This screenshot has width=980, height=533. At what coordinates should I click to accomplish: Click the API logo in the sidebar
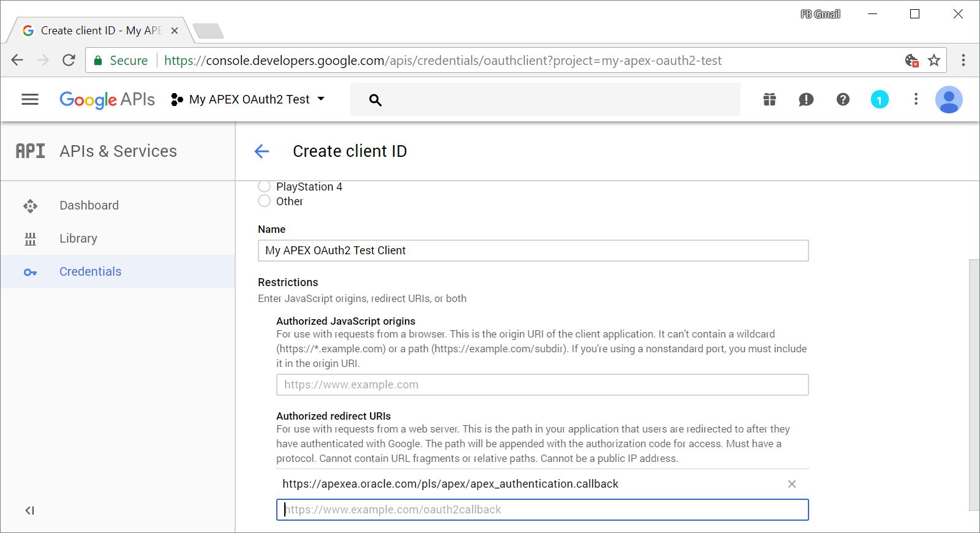[x=30, y=151]
